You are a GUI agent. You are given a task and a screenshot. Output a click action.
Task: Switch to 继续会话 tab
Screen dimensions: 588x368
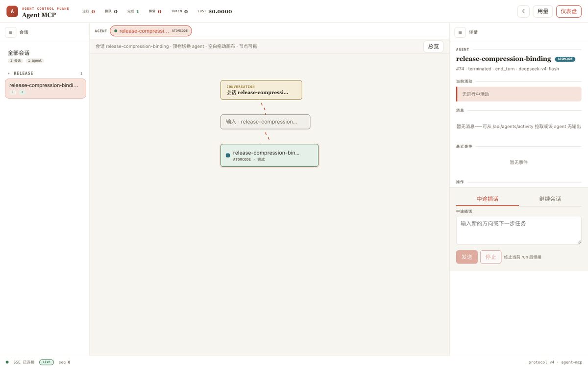pos(550,199)
